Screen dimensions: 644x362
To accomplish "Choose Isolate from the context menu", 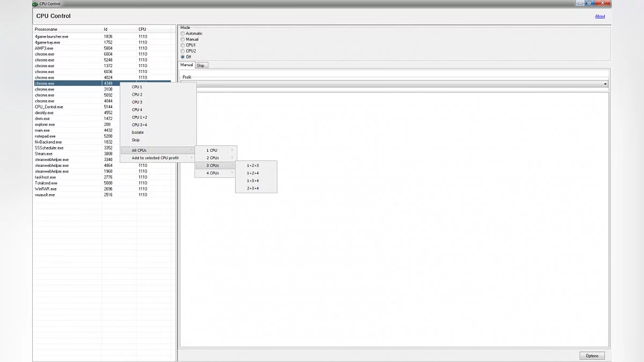I will 138,132.
